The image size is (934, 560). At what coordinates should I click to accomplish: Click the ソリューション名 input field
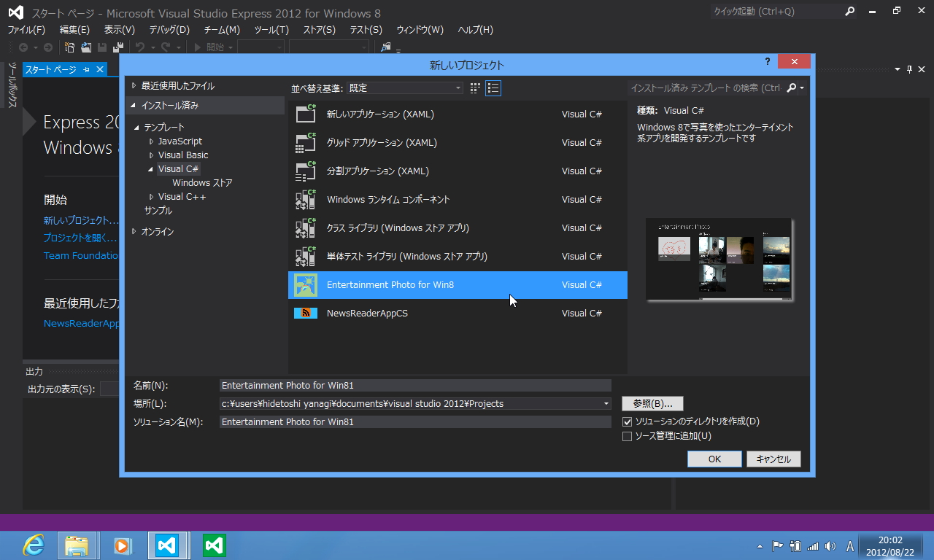point(416,421)
